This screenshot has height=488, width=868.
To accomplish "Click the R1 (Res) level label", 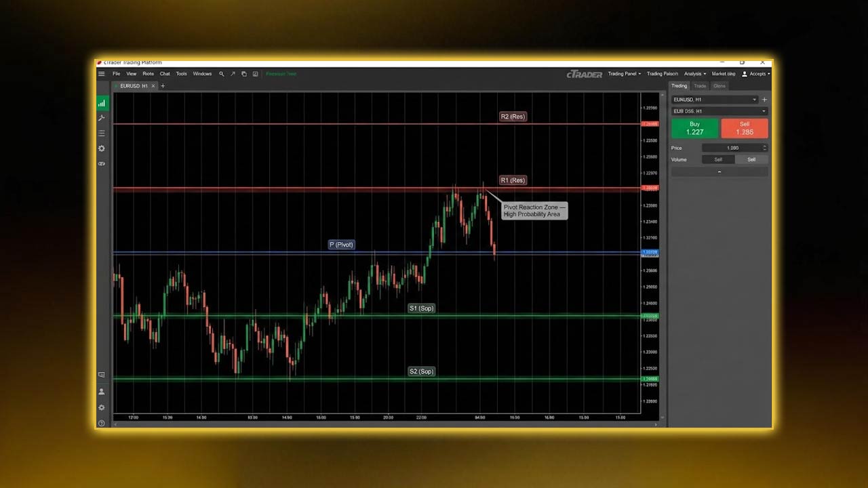I will pos(513,180).
